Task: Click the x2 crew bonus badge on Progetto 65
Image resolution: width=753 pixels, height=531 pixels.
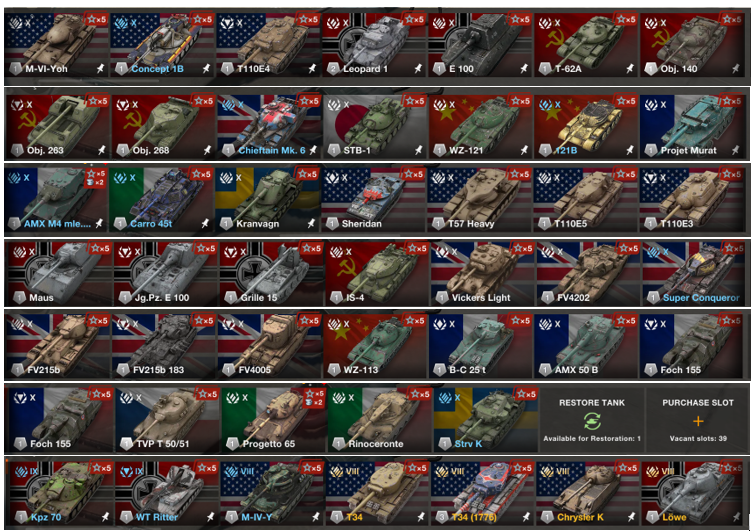Action: (x=315, y=402)
